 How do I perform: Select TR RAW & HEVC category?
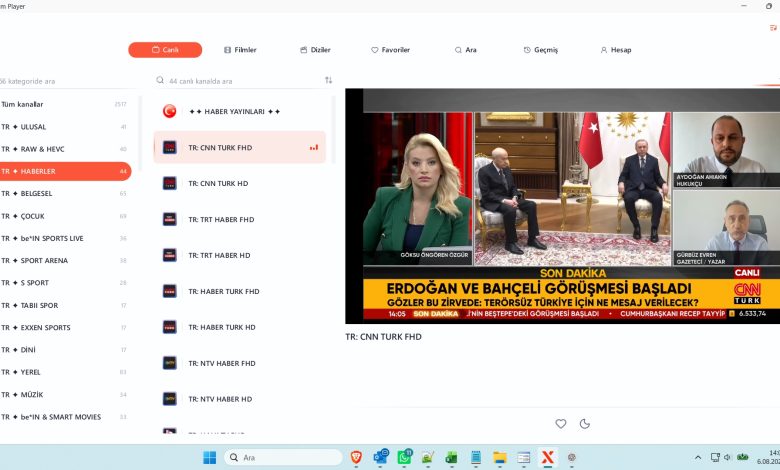65,149
